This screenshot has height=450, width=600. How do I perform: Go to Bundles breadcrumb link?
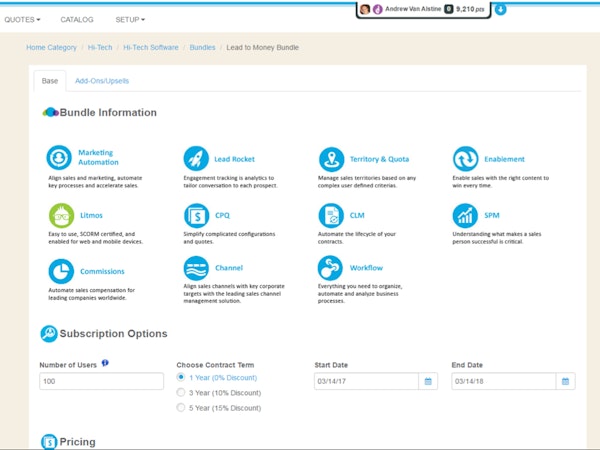click(x=202, y=47)
